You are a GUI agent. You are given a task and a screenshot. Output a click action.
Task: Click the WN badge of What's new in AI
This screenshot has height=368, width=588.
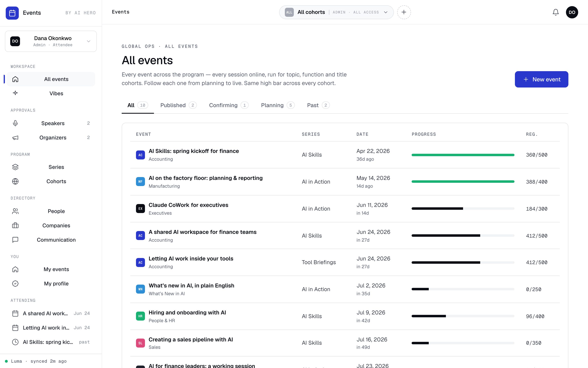tap(140, 289)
